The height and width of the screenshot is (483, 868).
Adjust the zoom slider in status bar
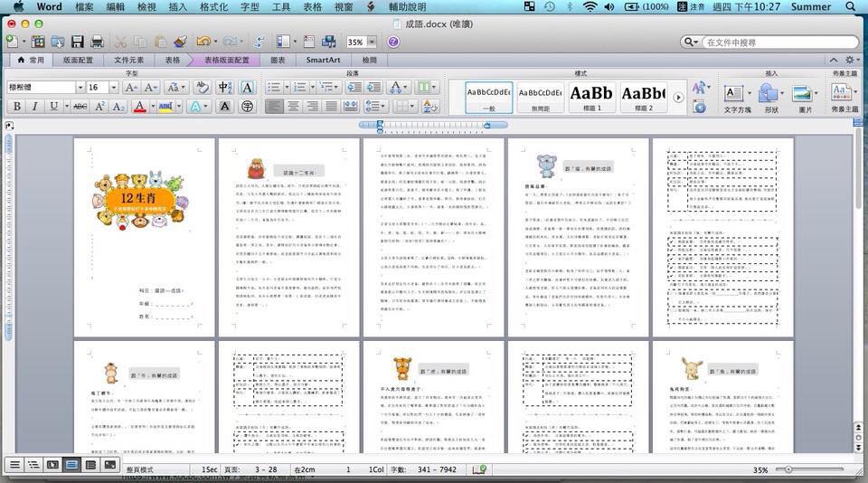(788, 469)
